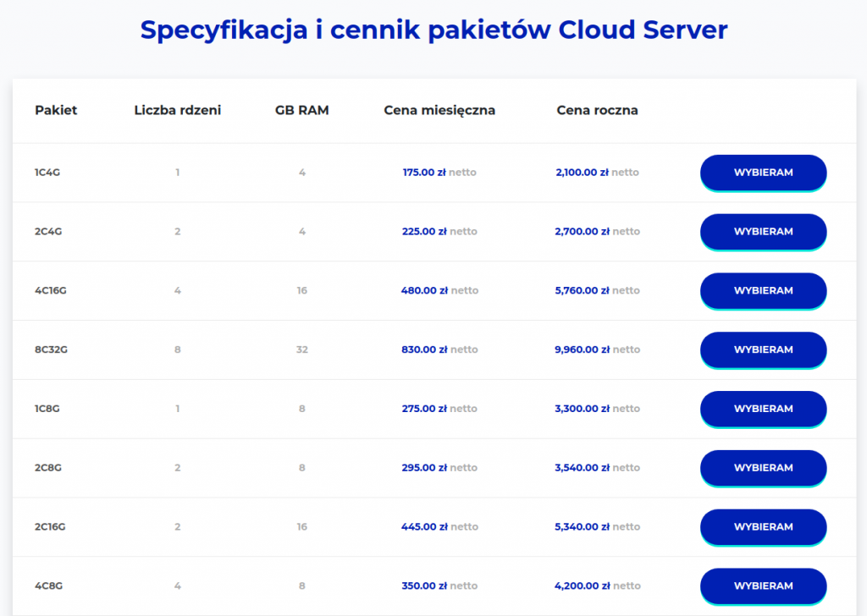This screenshot has width=867, height=616.
Task: Click the GB RAM column header
Action: pyautogui.click(x=302, y=110)
